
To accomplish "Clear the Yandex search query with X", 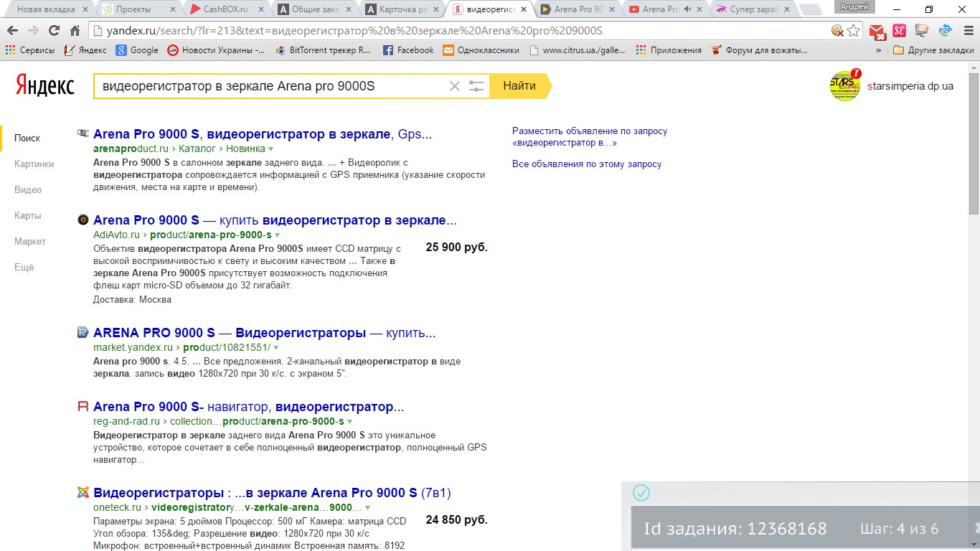I will (x=454, y=86).
